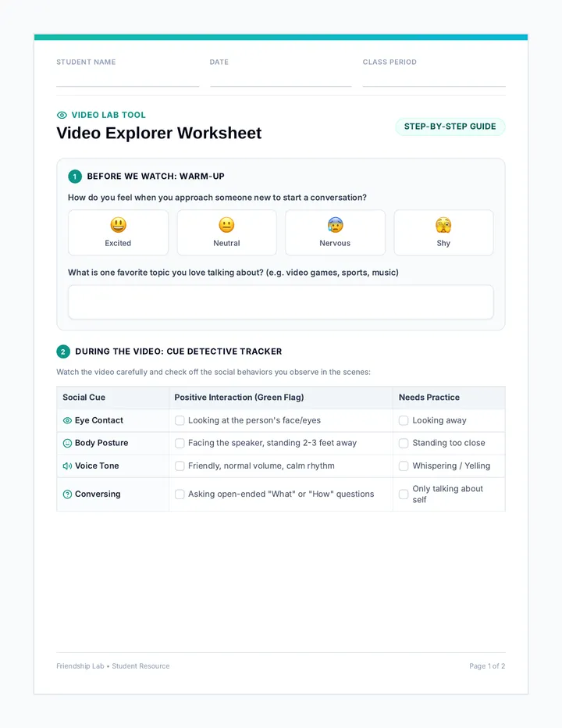This screenshot has width=562, height=728.
Task: Check the 'Looking away' box
Action: (404, 420)
